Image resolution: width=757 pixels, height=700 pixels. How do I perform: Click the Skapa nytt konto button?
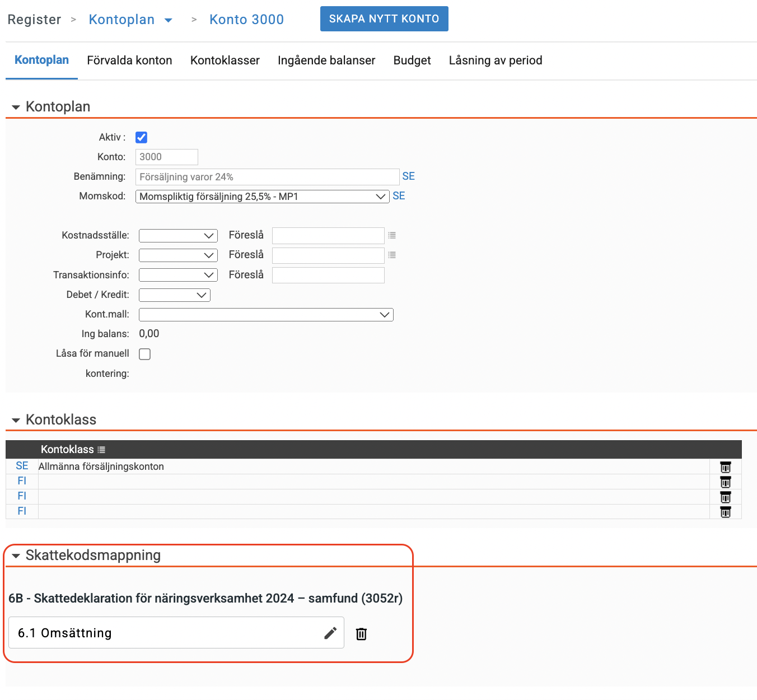[x=384, y=19]
